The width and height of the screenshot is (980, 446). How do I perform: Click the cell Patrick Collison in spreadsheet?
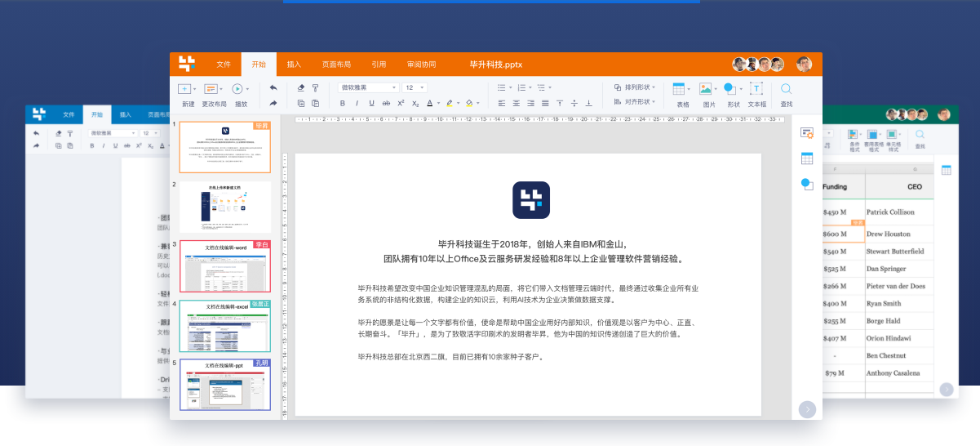click(898, 212)
